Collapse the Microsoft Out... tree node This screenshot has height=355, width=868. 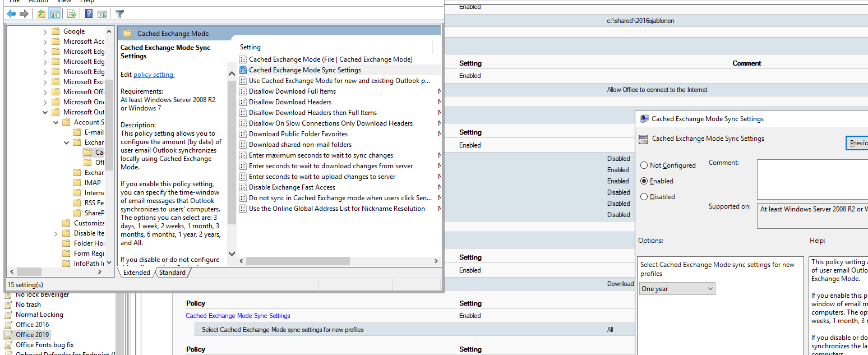pos(45,112)
